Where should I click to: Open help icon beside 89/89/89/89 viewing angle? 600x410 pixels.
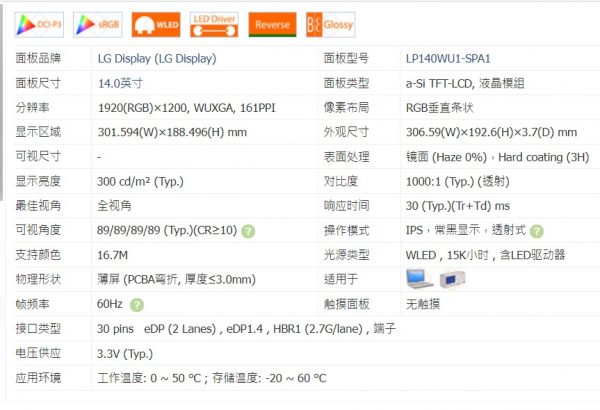click(248, 231)
